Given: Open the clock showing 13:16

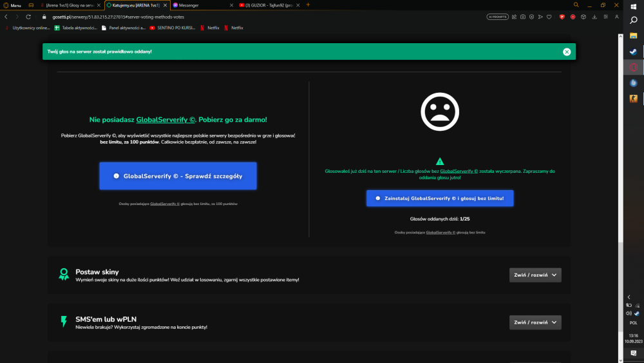Looking at the screenshot, I should pos(633,338).
